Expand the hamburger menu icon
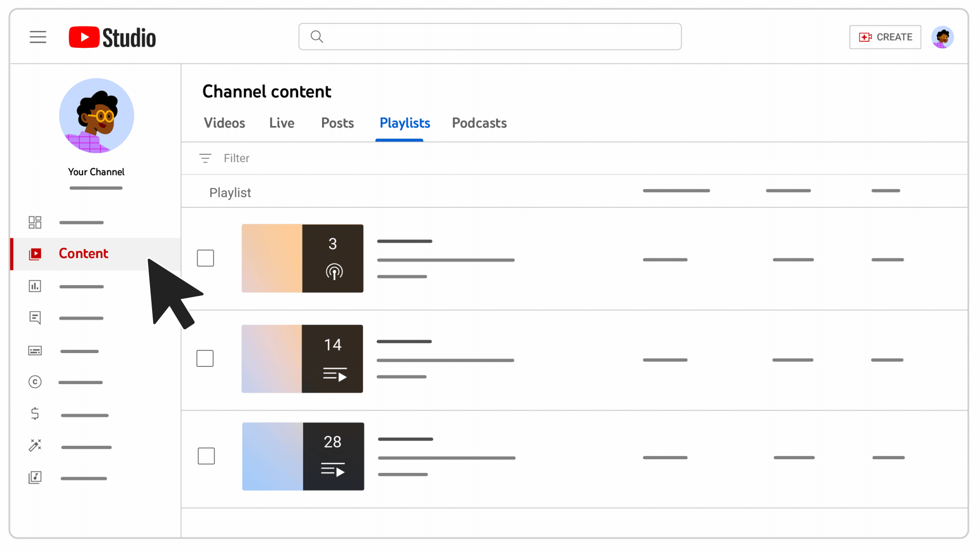 pos(38,37)
